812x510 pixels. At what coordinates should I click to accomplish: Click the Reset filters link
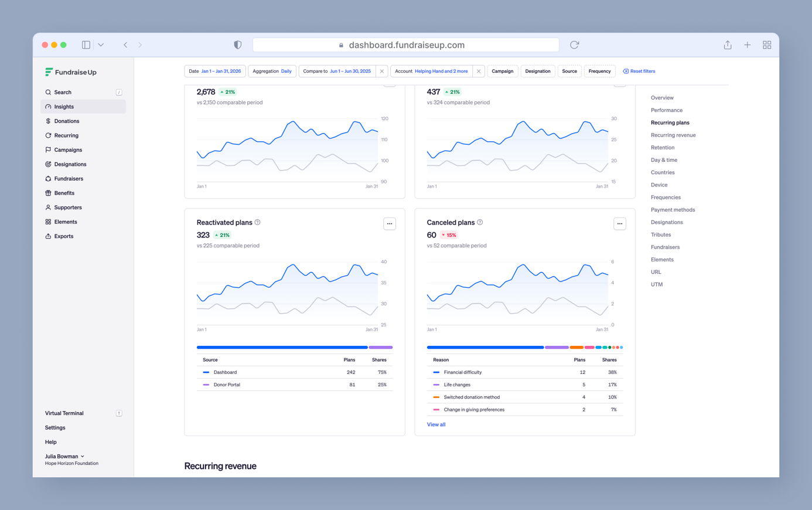click(x=639, y=72)
